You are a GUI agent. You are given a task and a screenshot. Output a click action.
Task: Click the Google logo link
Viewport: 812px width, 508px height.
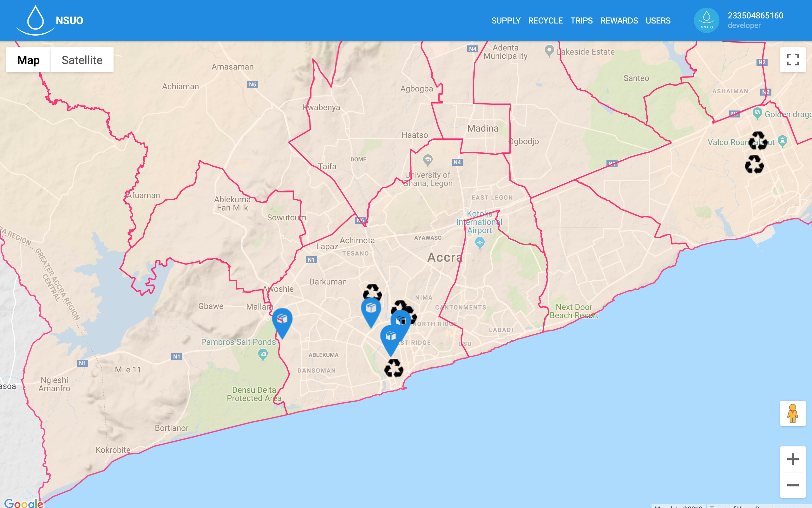click(x=23, y=503)
